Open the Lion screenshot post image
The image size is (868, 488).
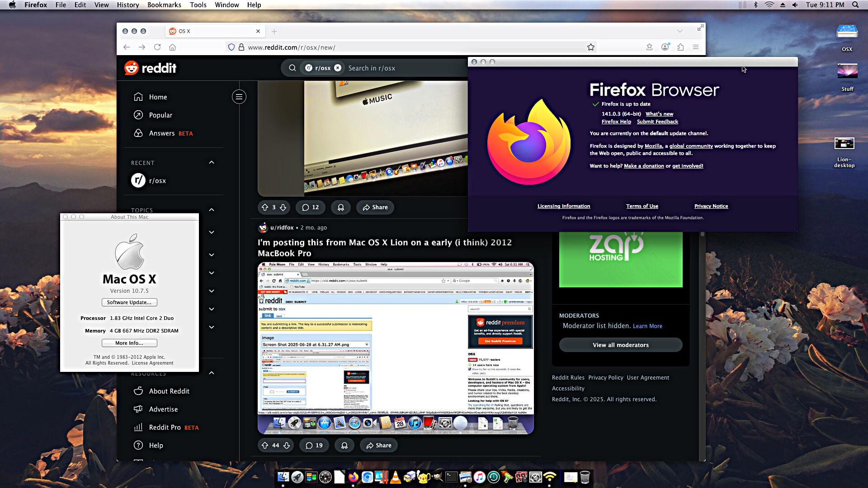396,348
